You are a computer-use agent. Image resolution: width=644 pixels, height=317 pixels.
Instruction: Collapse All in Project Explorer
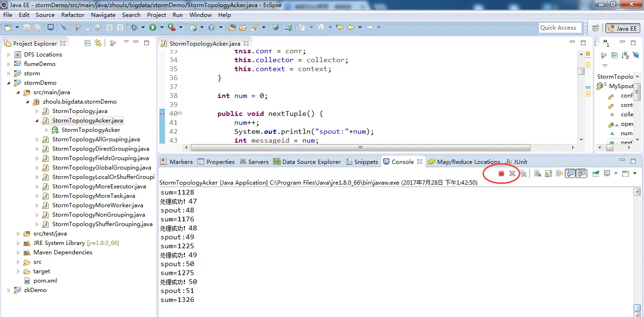tap(88, 43)
